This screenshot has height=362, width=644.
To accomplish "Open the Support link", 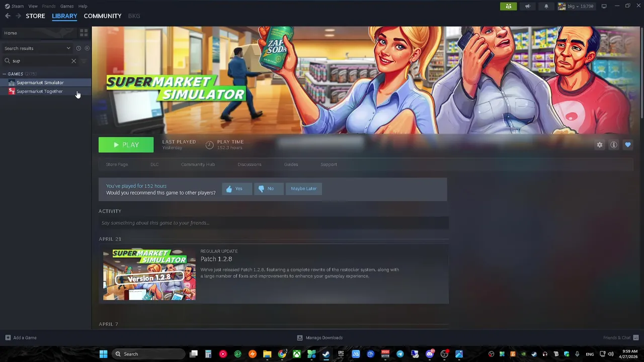I will point(329,164).
